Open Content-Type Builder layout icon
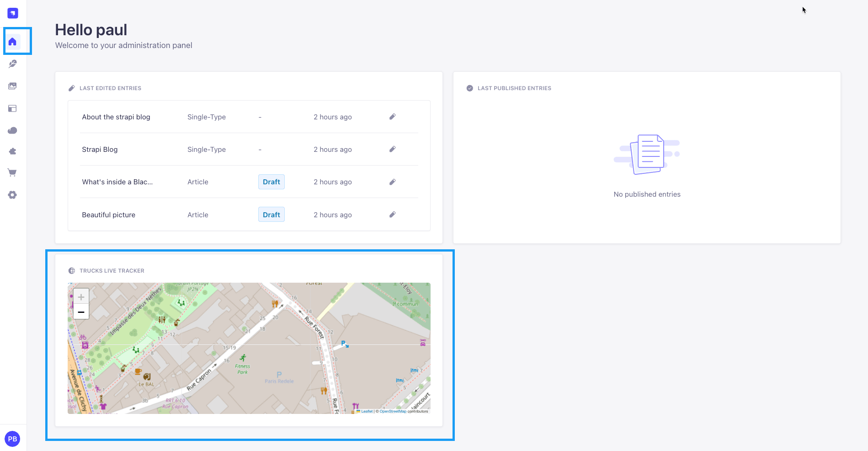Viewport: 868px width, 451px height. 12,108
